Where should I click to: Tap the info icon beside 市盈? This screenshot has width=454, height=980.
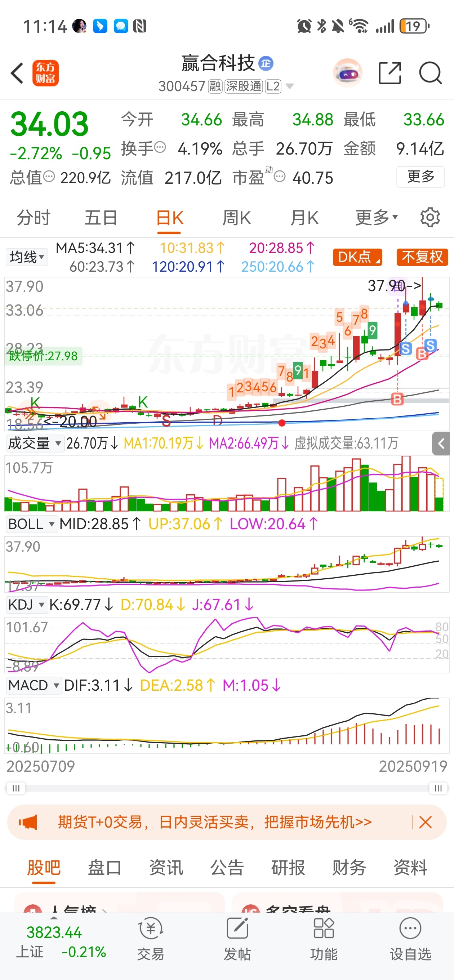click(x=280, y=177)
